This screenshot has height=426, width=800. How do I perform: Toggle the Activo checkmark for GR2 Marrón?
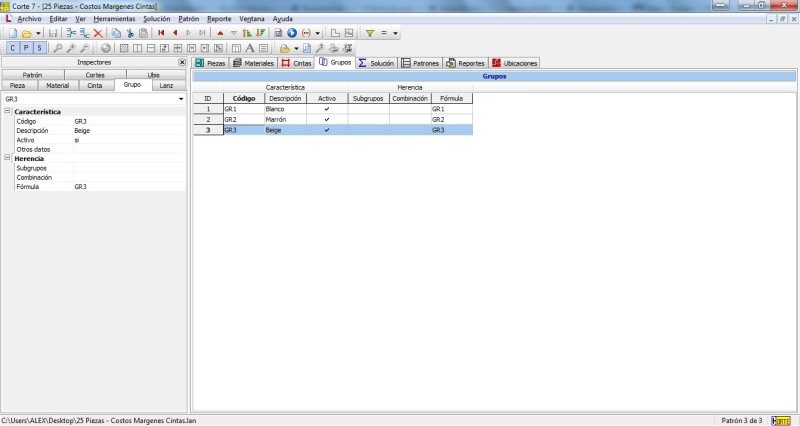pyautogui.click(x=327, y=119)
